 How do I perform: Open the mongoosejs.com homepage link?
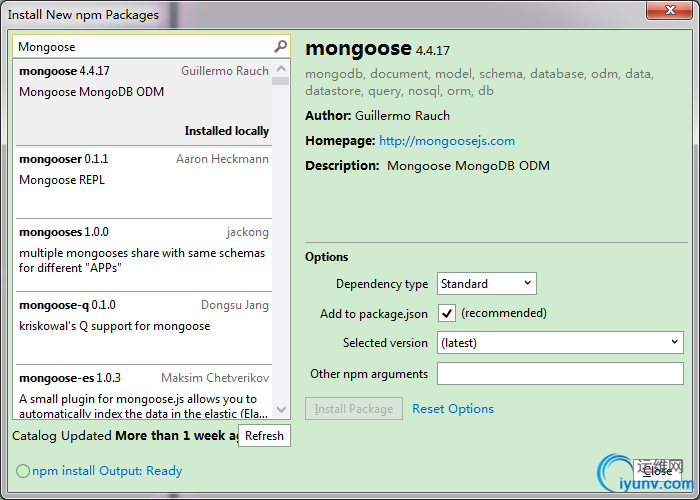pyautogui.click(x=446, y=141)
